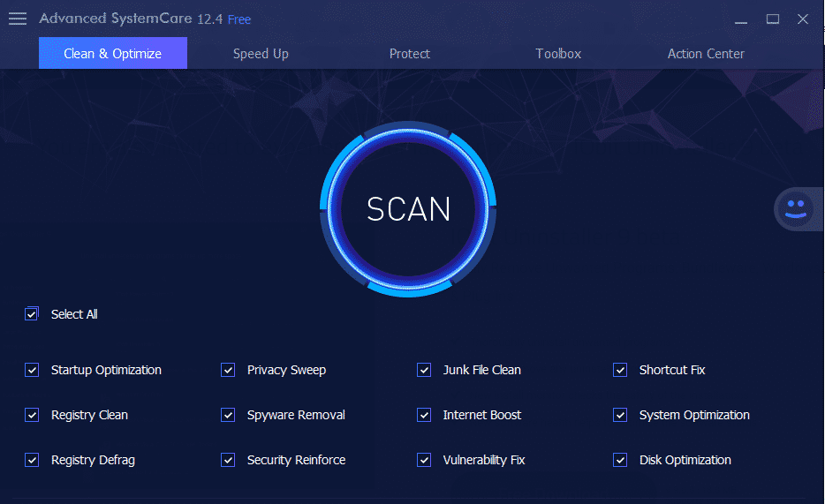This screenshot has width=825, height=504.
Task: Open the Speed Up tab
Action: (261, 54)
